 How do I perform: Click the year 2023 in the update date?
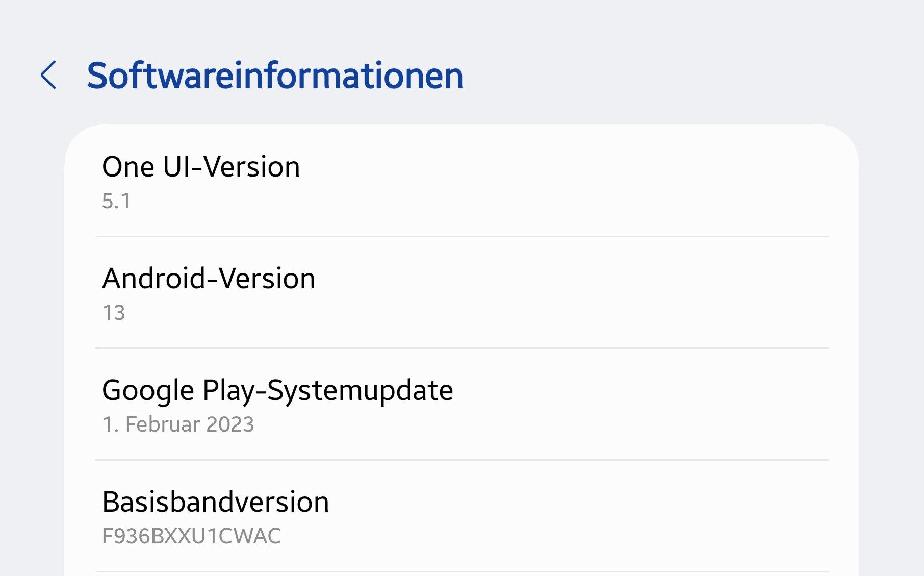pyautogui.click(x=230, y=424)
